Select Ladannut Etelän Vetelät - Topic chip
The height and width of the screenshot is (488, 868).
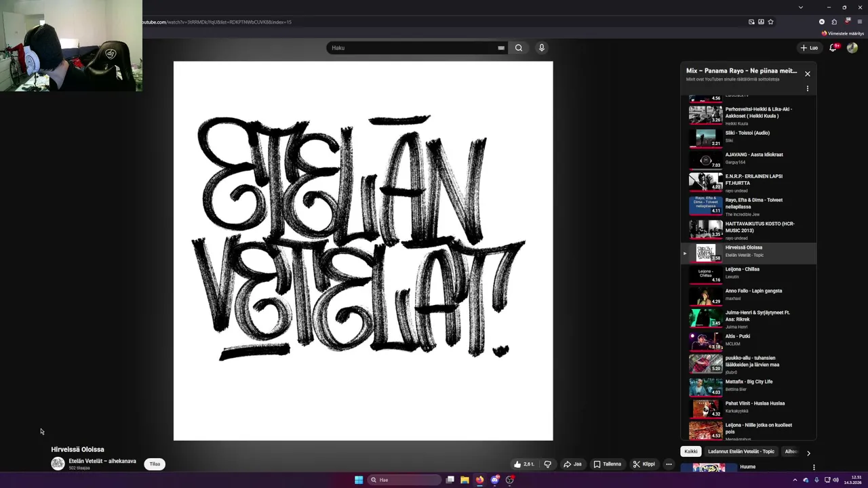coord(741,451)
